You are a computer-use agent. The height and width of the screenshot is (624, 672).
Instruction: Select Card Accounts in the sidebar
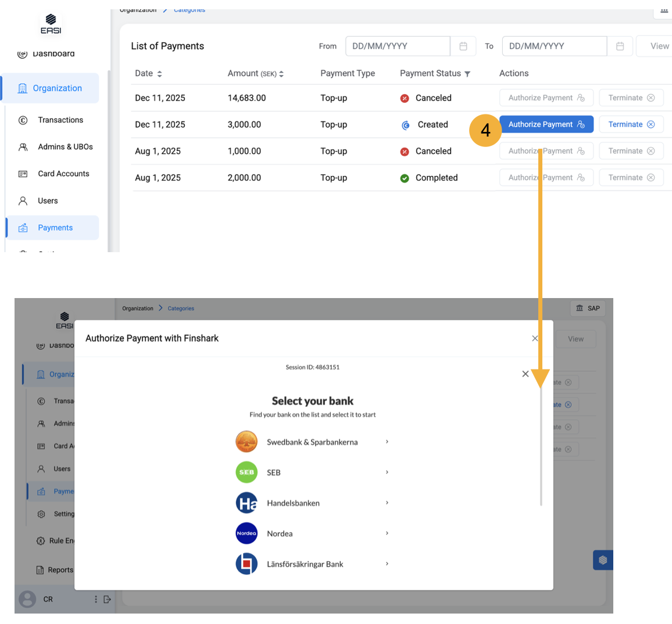pyautogui.click(x=63, y=174)
